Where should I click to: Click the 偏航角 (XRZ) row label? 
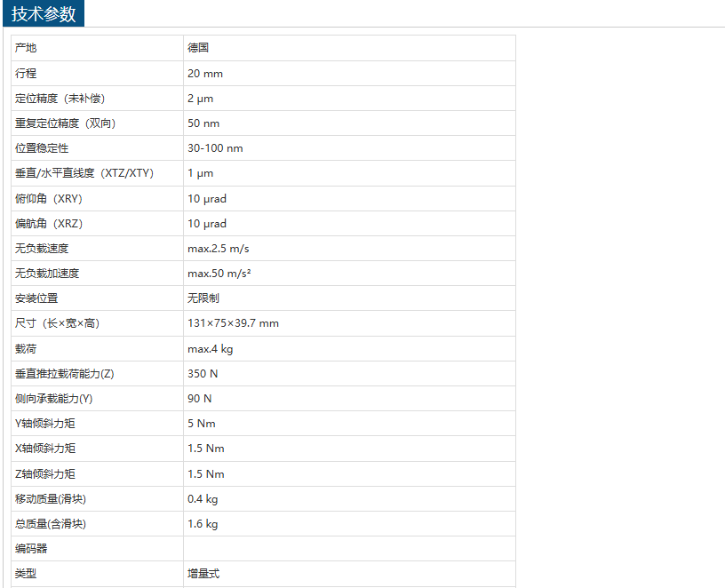49,223
